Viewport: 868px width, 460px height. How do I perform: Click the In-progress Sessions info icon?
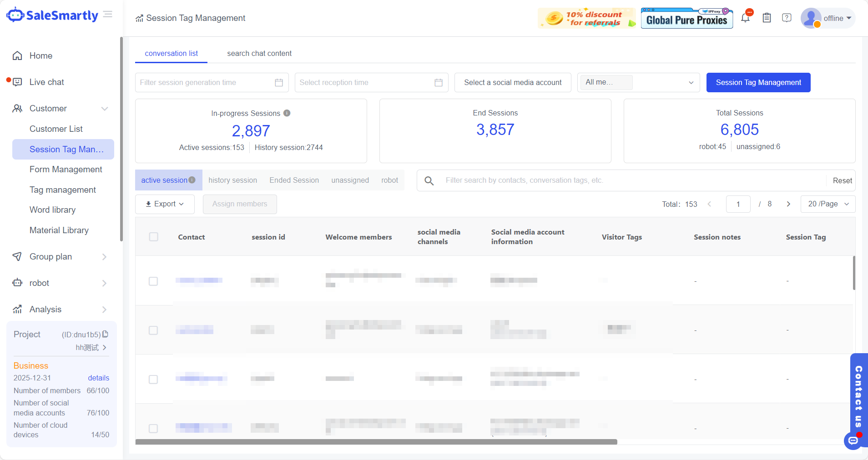point(287,113)
